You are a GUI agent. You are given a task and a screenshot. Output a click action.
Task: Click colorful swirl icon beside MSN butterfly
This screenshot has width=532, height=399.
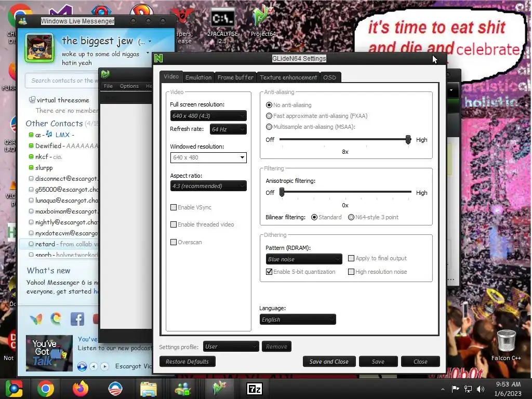(x=56, y=318)
